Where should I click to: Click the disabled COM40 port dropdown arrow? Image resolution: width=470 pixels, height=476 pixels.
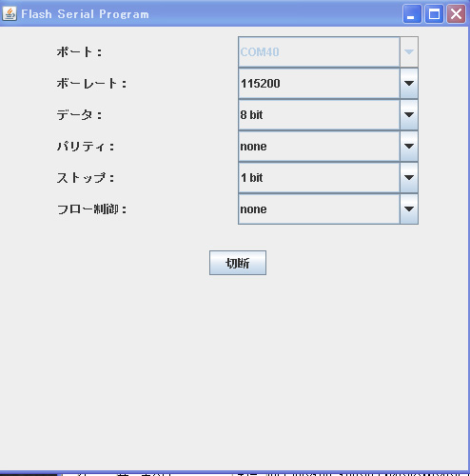pyautogui.click(x=409, y=51)
